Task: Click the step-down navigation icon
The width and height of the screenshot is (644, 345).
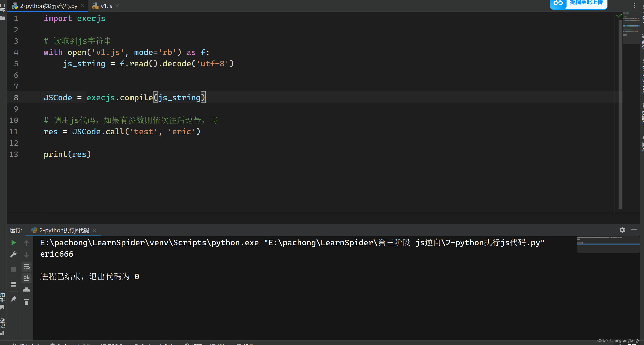Action: [x=27, y=254]
